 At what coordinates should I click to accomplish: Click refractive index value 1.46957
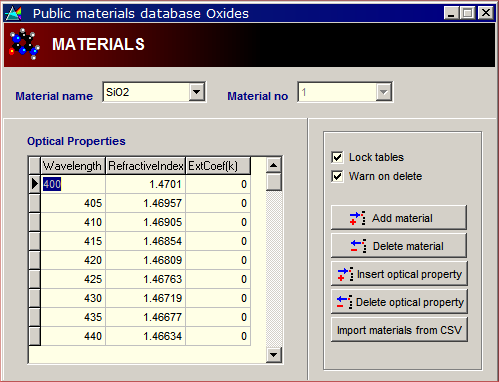click(146, 203)
